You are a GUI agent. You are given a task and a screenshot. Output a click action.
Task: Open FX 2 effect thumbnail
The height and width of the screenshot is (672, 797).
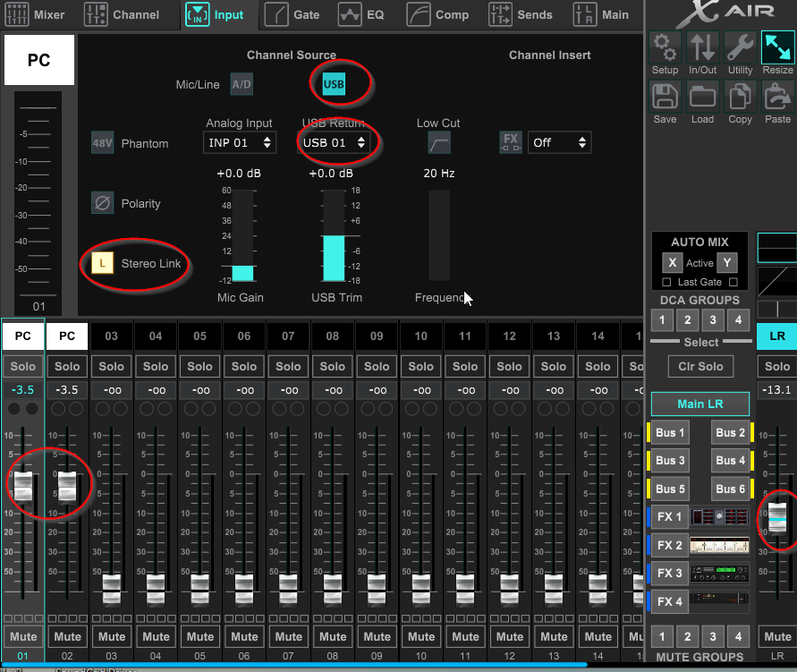click(x=718, y=545)
